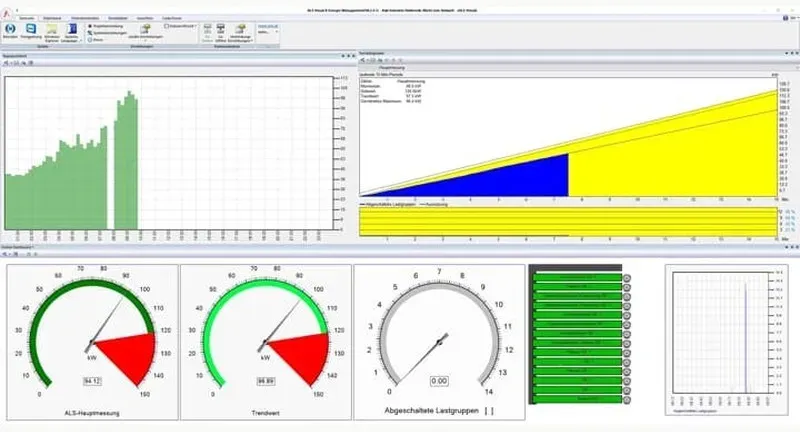The height and width of the screenshot is (432, 800).
Task: Select the third ribbon tab
Action: coord(85,18)
